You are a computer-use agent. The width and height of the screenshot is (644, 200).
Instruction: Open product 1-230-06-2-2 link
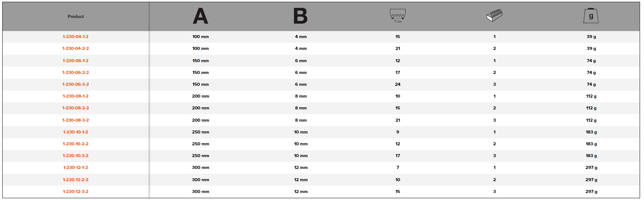point(76,73)
